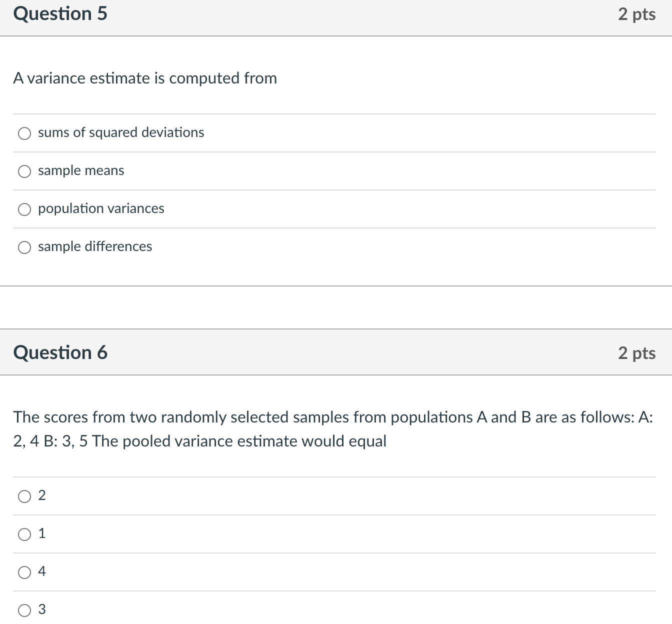The height and width of the screenshot is (624, 672).
Task: Click the answer row containing '3'
Action: [42, 609]
